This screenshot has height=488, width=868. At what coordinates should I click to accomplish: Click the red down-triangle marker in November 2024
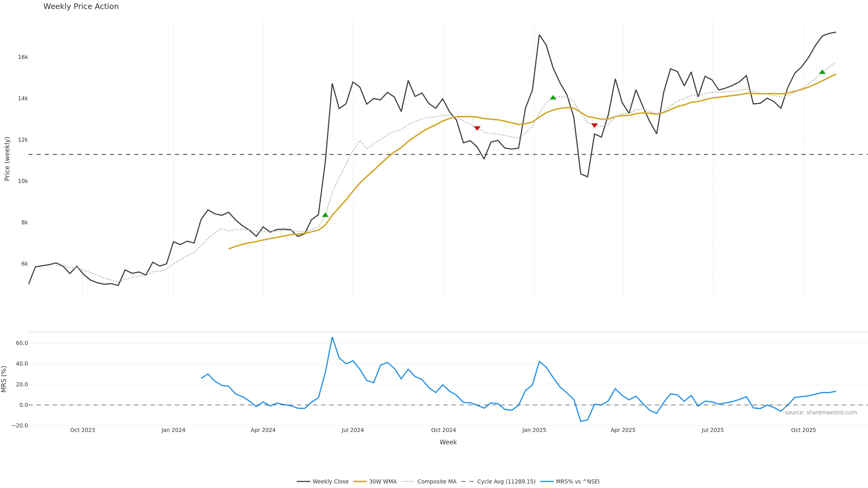[x=477, y=128]
